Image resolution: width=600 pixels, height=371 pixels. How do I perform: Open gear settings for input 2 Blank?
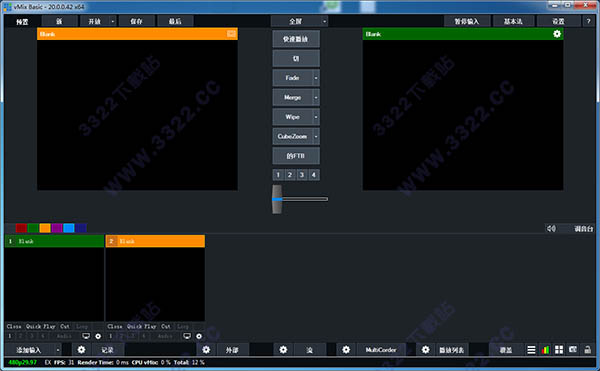(x=199, y=336)
